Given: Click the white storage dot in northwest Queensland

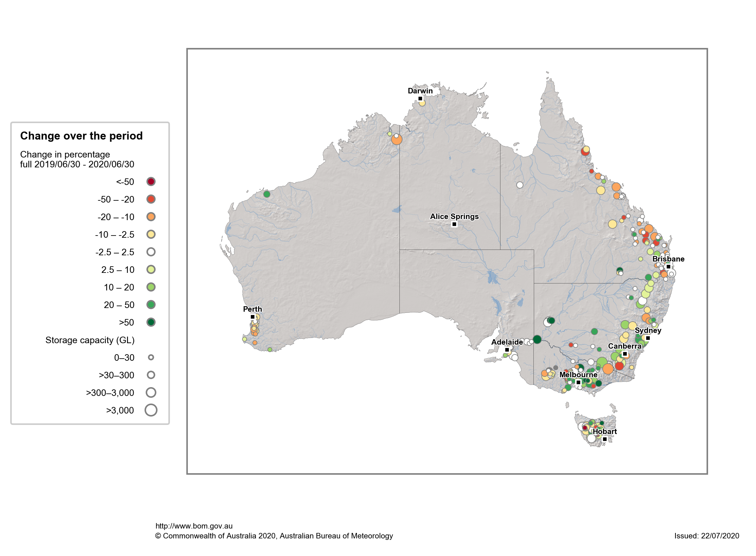Looking at the screenshot, I should click(520, 185).
